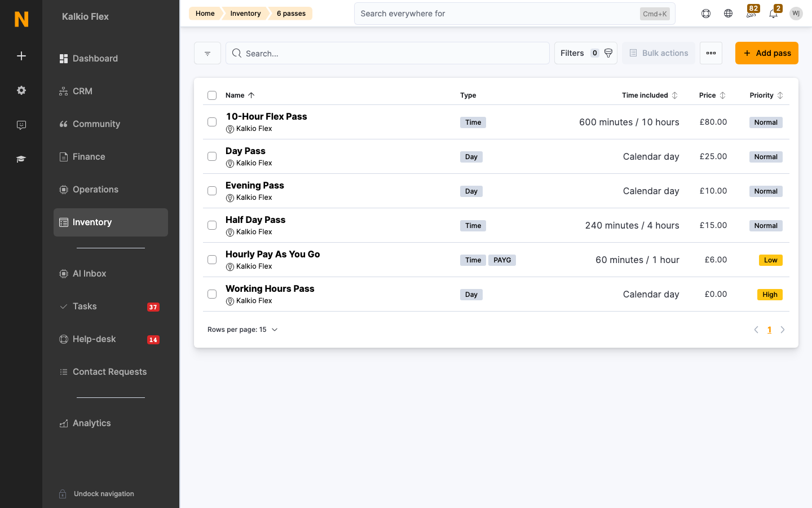Sort by Name column header
Screen dimensions: 812x508
[x=240, y=95]
